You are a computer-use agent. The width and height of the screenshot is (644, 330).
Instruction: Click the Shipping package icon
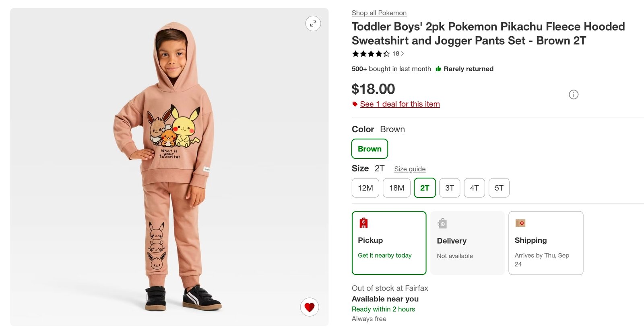tap(520, 223)
